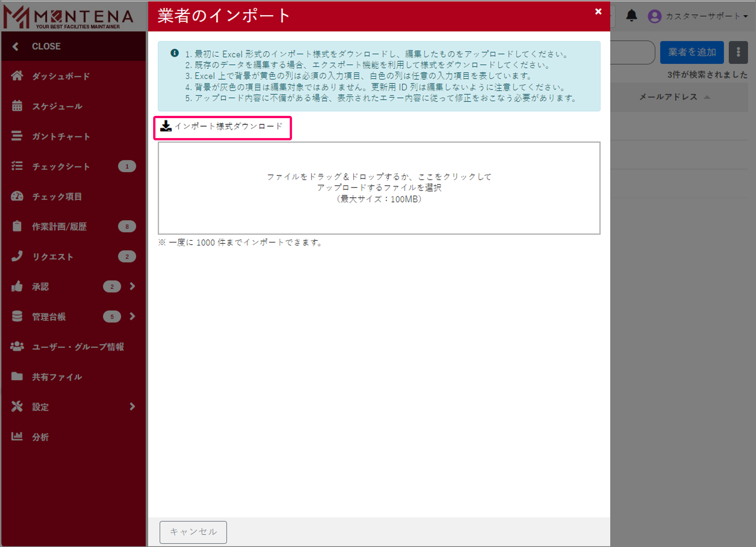
Task: Expand the 設定 submenu
Action: (x=132, y=406)
